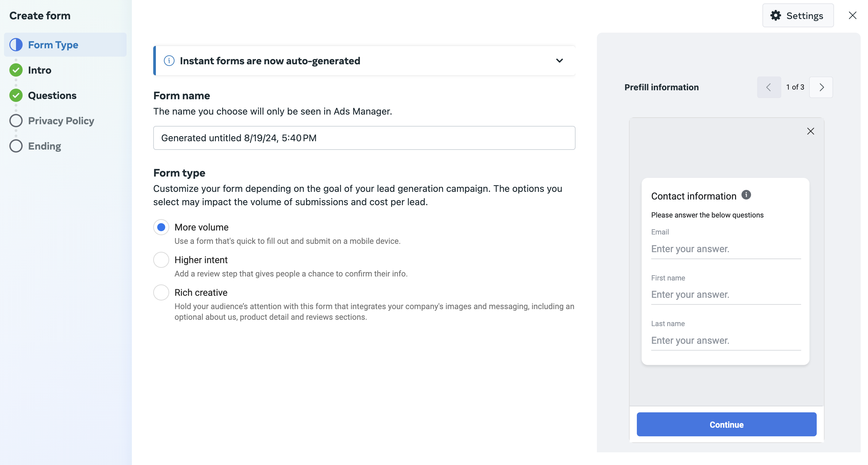
Task: Click the Form Type half-filled progress icon
Action: (16, 45)
